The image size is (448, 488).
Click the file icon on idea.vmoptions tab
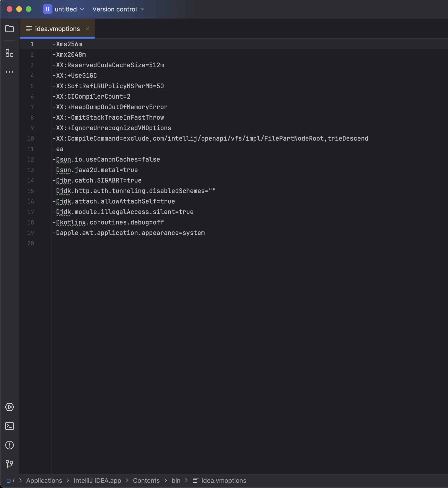pos(29,29)
